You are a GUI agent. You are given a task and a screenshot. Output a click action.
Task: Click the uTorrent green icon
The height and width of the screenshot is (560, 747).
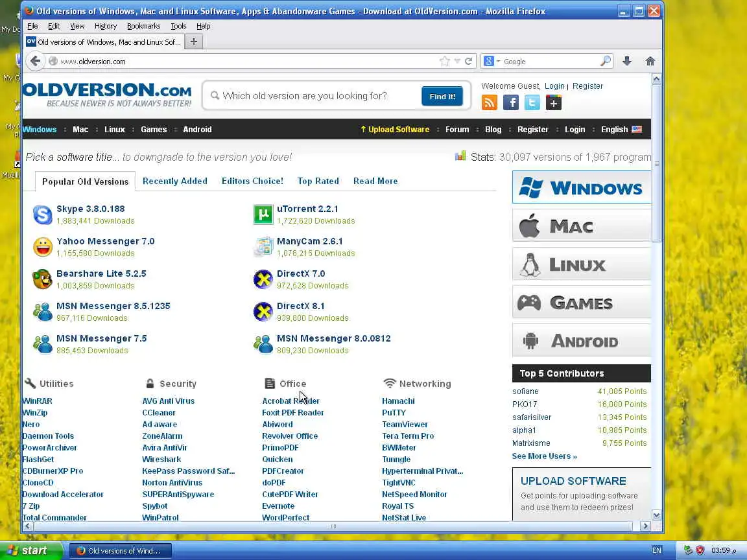coord(263,215)
